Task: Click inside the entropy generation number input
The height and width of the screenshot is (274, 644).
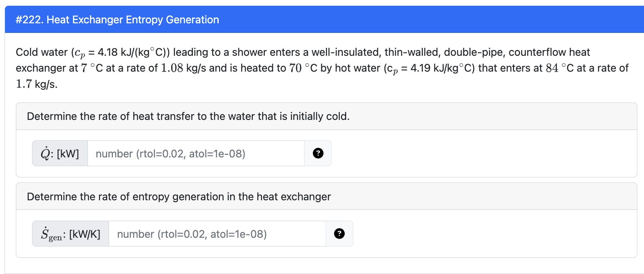Action: tap(217, 234)
